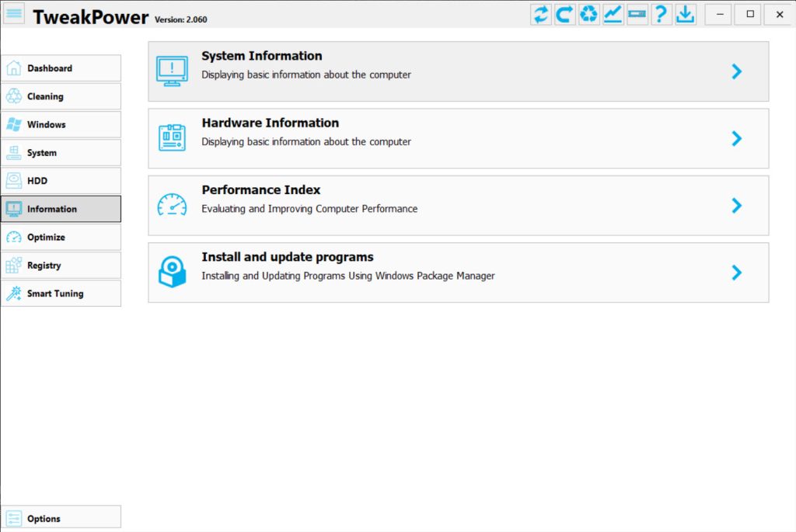Click the monitor icon on the System Information card
The height and width of the screenshot is (532, 796).
172,71
